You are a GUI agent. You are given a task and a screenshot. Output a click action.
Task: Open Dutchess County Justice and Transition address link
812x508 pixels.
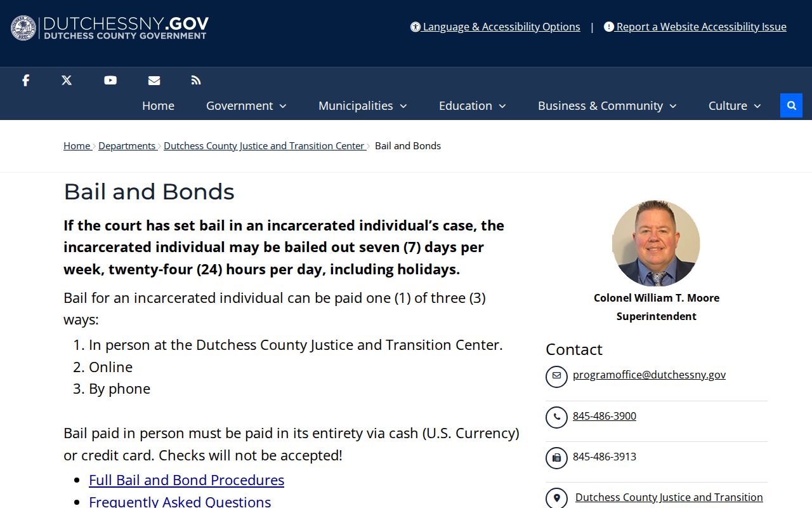(x=669, y=497)
